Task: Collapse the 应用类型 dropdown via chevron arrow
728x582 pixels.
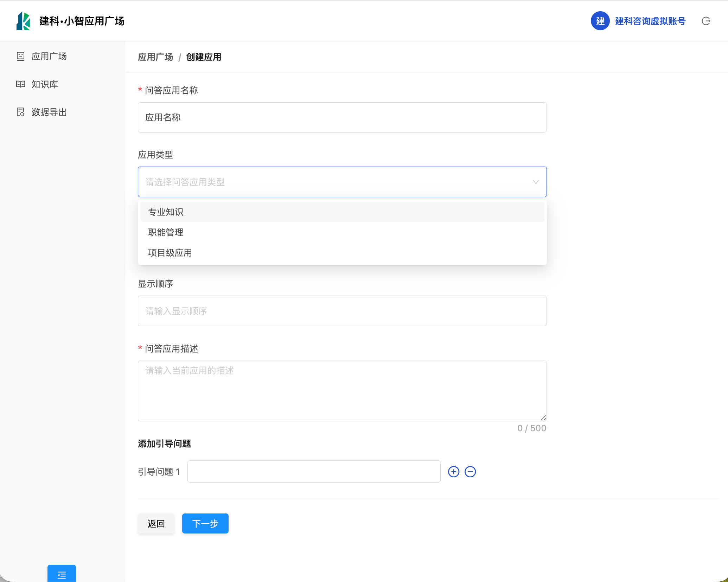Action: click(x=536, y=182)
